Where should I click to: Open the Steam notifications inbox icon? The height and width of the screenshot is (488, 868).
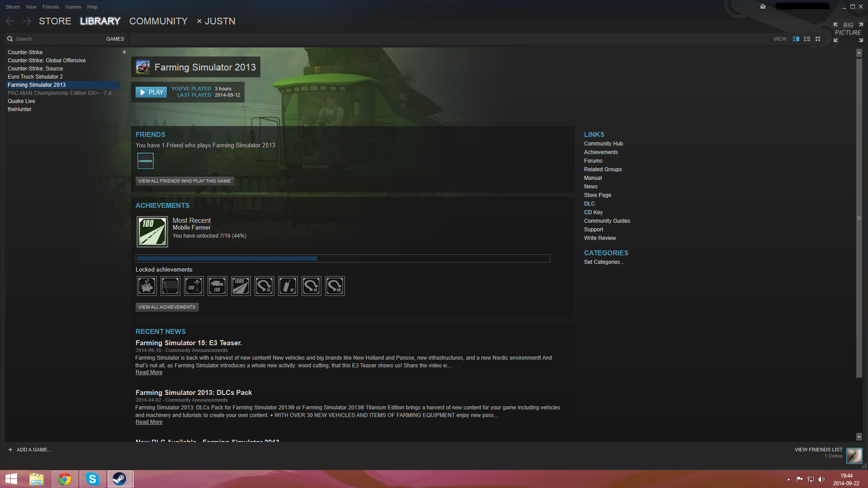(763, 6)
